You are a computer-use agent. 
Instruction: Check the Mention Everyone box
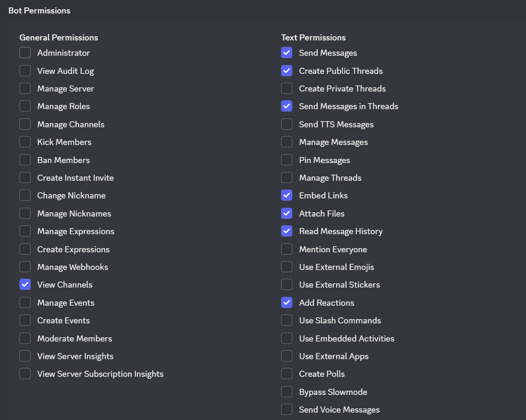pyautogui.click(x=287, y=249)
